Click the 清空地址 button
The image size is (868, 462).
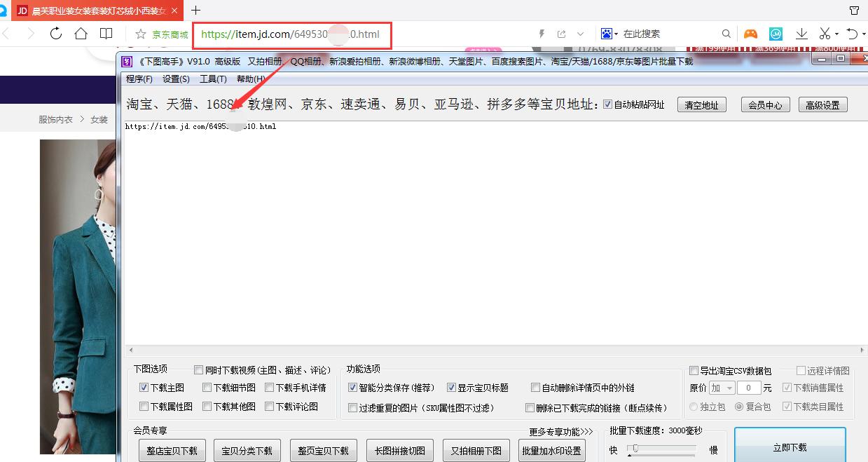click(x=701, y=103)
